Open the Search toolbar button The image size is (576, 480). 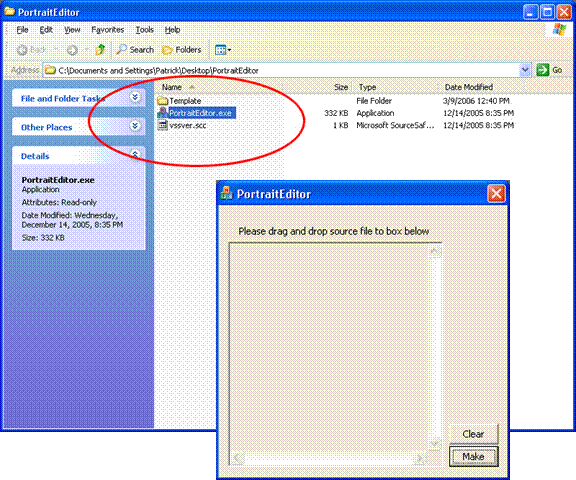[x=135, y=50]
